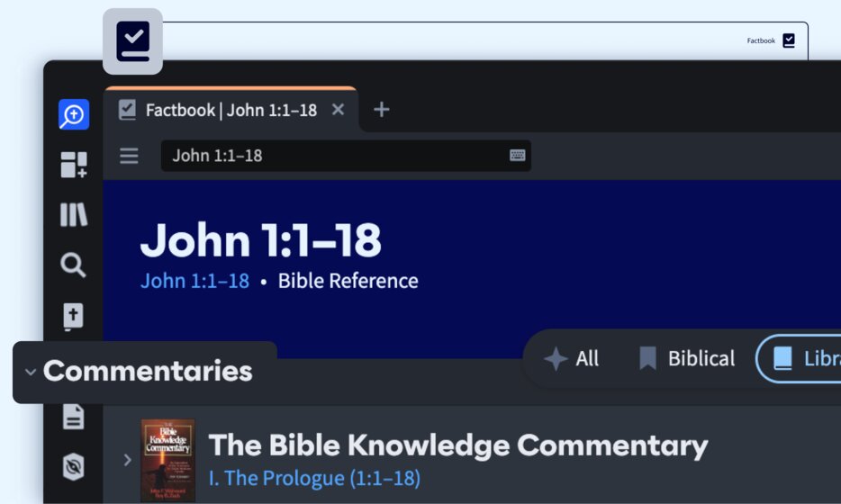Open the Search magnifier icon in sidebar
Screen dimensions: 841x504
tap(73, 265)
